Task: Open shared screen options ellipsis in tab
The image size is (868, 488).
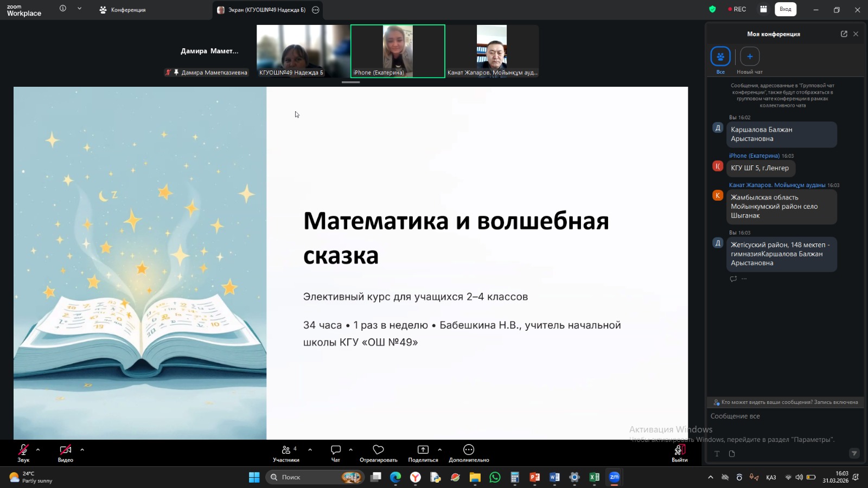Action: pos(316,10)
